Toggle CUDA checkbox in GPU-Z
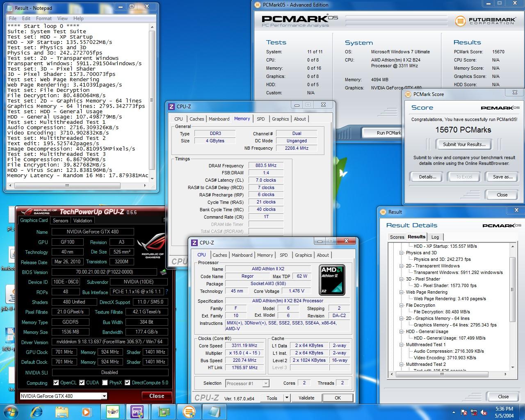 pos(82,383)
